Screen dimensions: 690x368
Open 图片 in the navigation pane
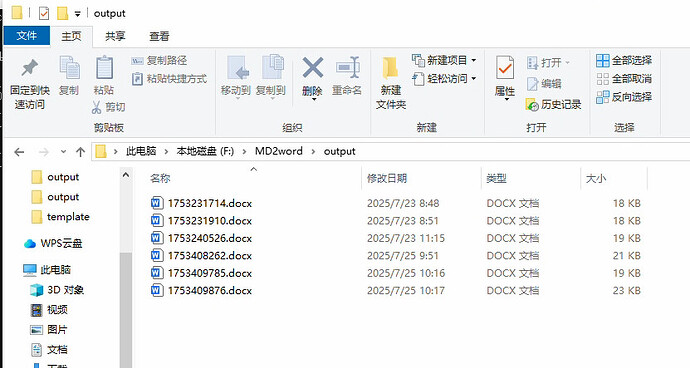pos(49,329)
